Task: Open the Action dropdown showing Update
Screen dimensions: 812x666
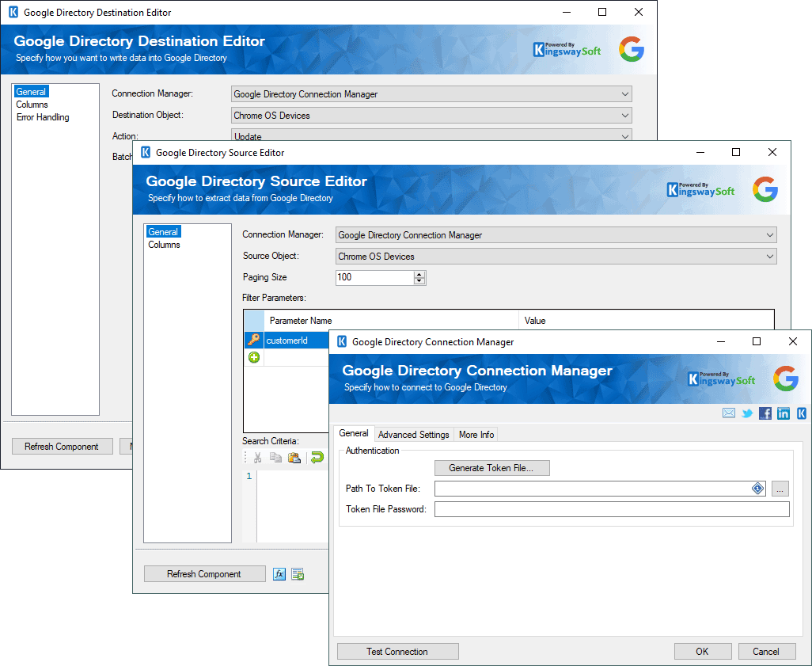Action: click(431, 136)
